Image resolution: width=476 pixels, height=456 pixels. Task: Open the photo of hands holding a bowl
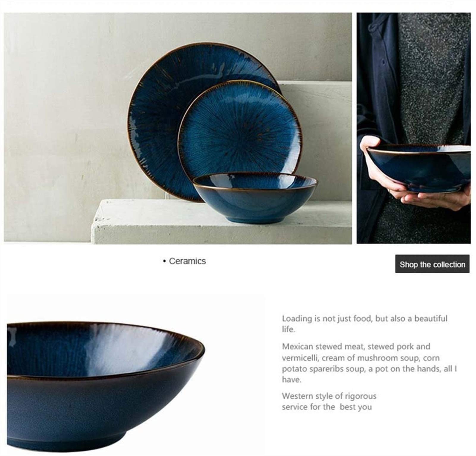tap(414, 128)
